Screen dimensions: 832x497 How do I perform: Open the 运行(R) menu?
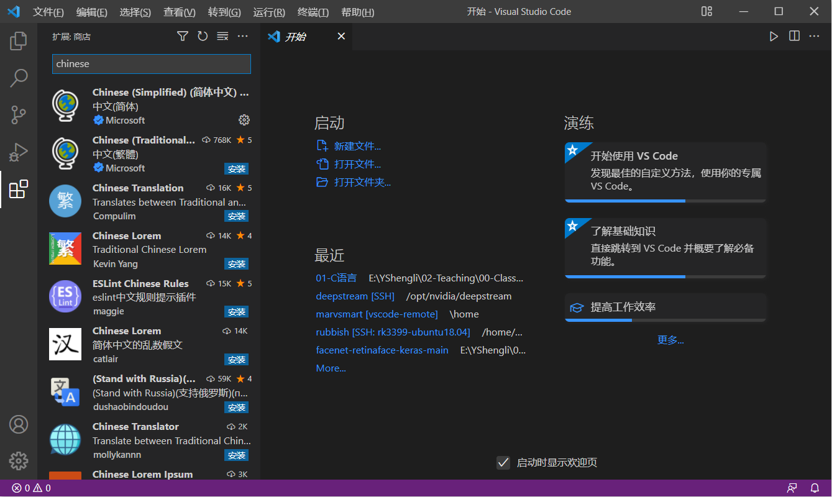coord(269,12)
